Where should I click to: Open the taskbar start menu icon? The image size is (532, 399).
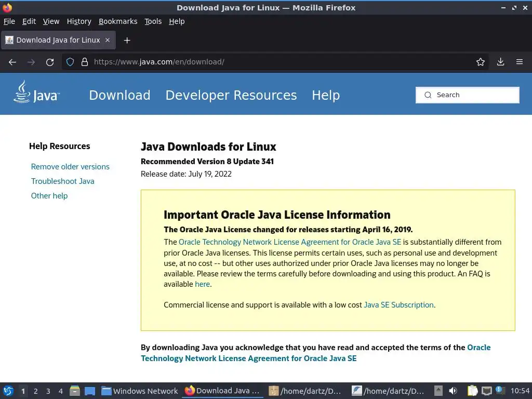8,391
